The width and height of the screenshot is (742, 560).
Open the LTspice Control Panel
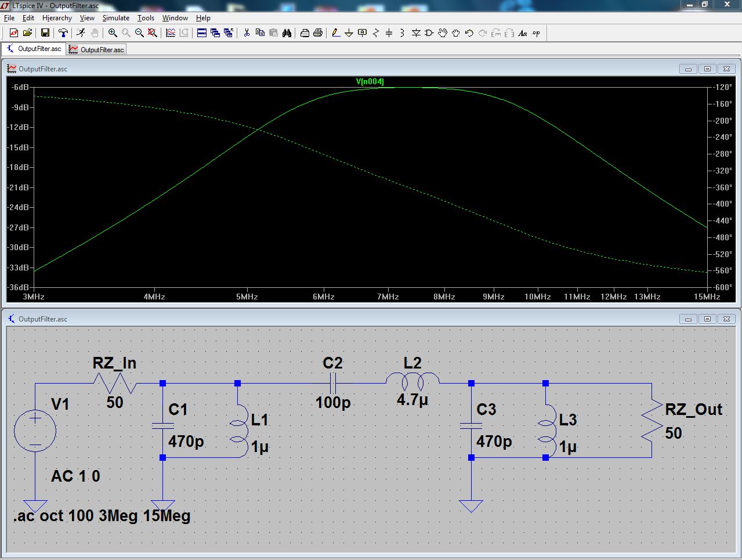pyautogui.click(x=62, y=32)
